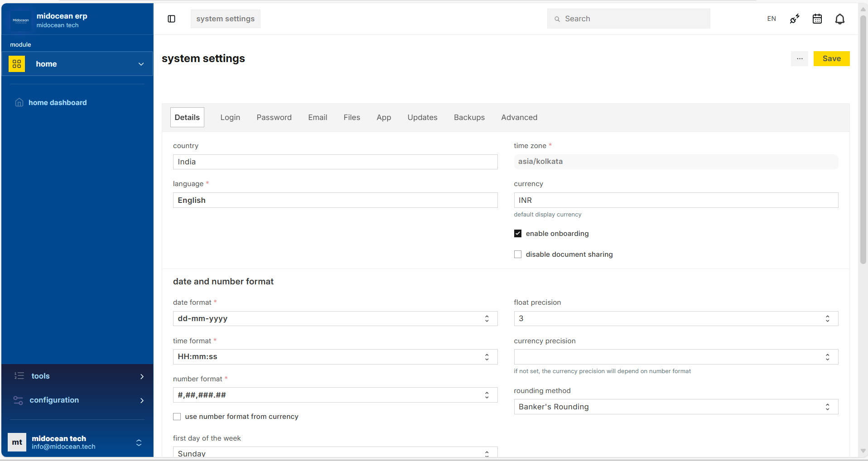Open the notifications bell icon
868x461 pixels.
840,19
